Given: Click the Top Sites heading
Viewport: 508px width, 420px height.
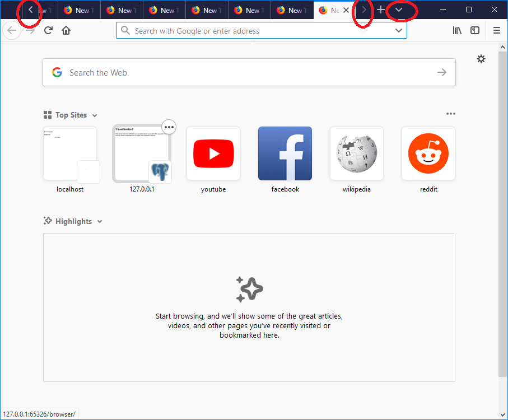Looking at the screenshot, I should pyautogui.click(x=71, y=115).
